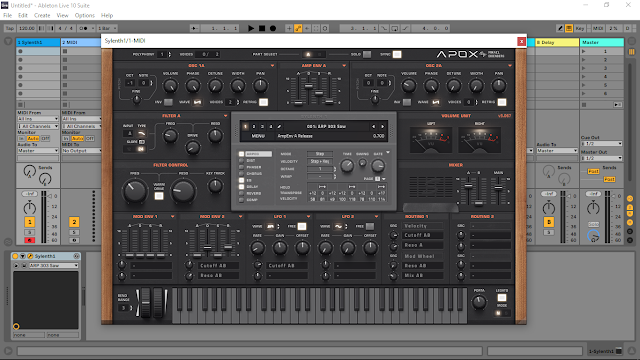
Task: Click track 1 Arm record button
Action: point(29,240)
